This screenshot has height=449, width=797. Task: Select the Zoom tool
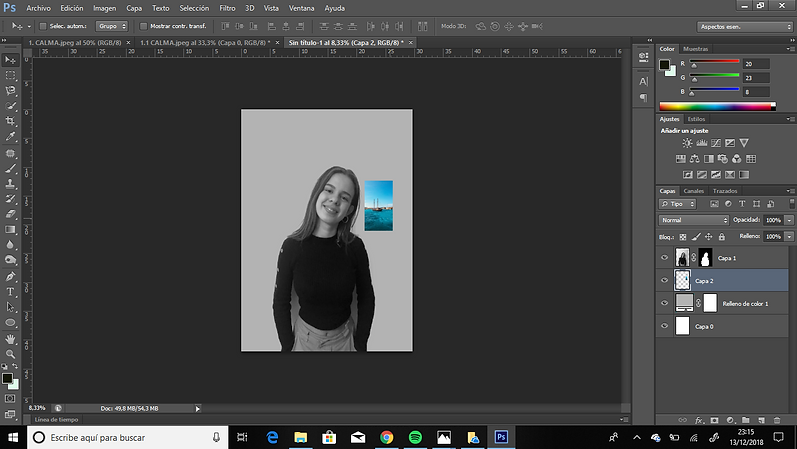tap(10, 354)
